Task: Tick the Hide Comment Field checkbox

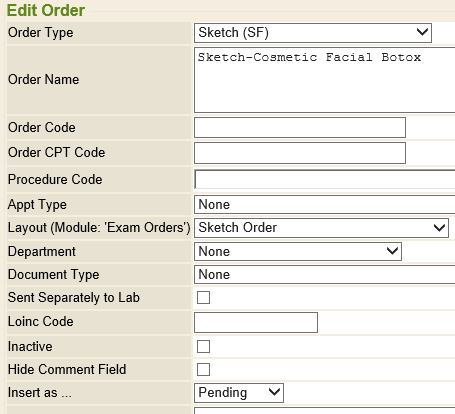Action: pos(203,369)
